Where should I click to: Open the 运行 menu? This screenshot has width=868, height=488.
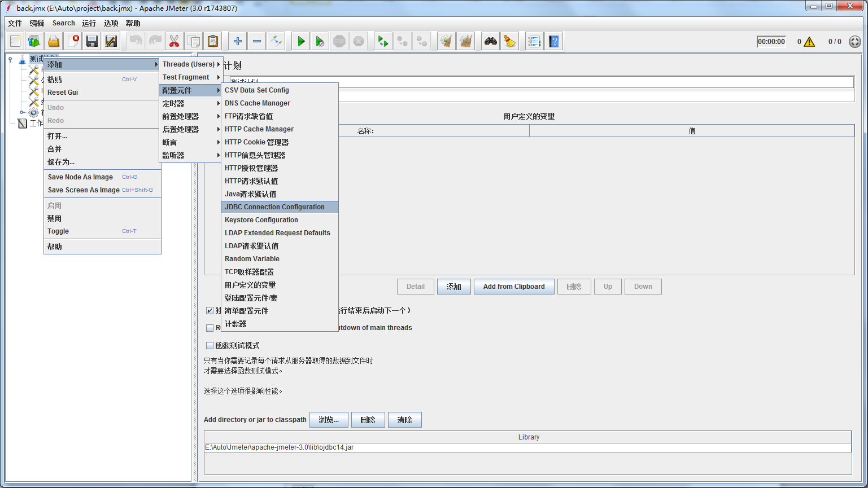89,23
